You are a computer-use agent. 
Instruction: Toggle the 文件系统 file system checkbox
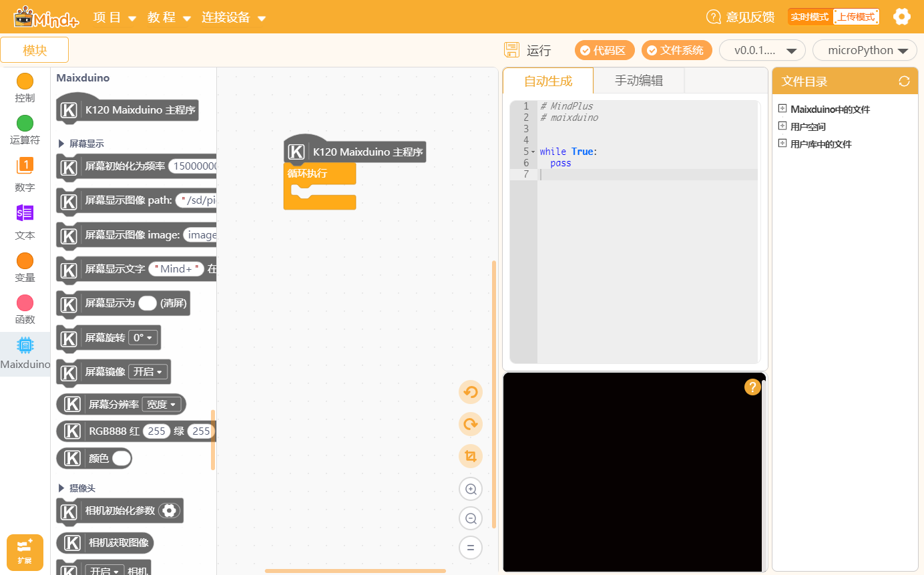tap(652, 50)
